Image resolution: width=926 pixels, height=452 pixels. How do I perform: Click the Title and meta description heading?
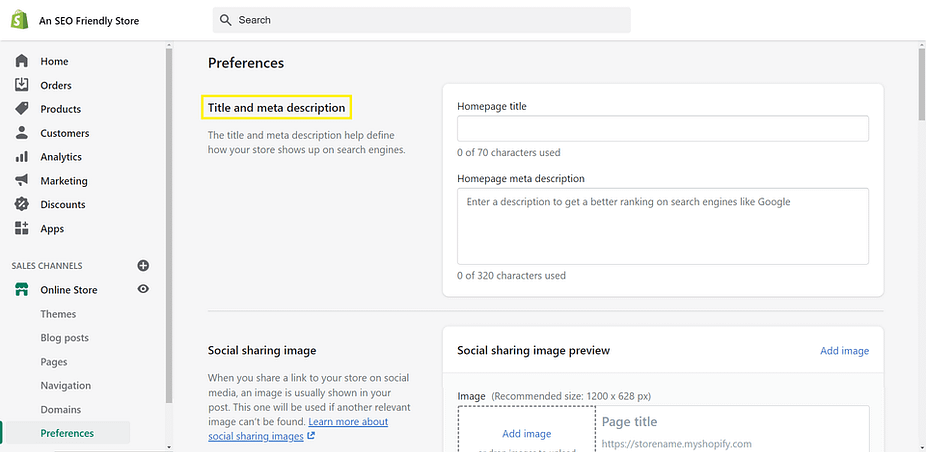click(x=276, y=108)
